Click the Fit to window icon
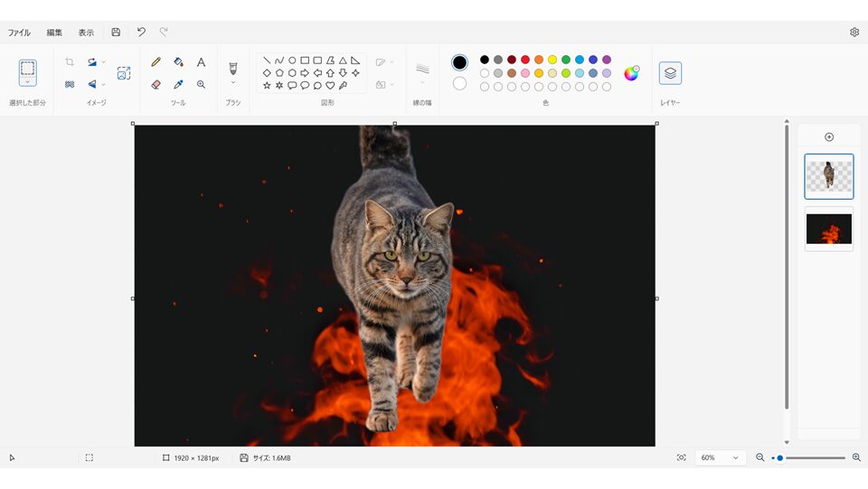Image resolution: width=868 pixels, height=489 pixels. (x=681, y=457)
